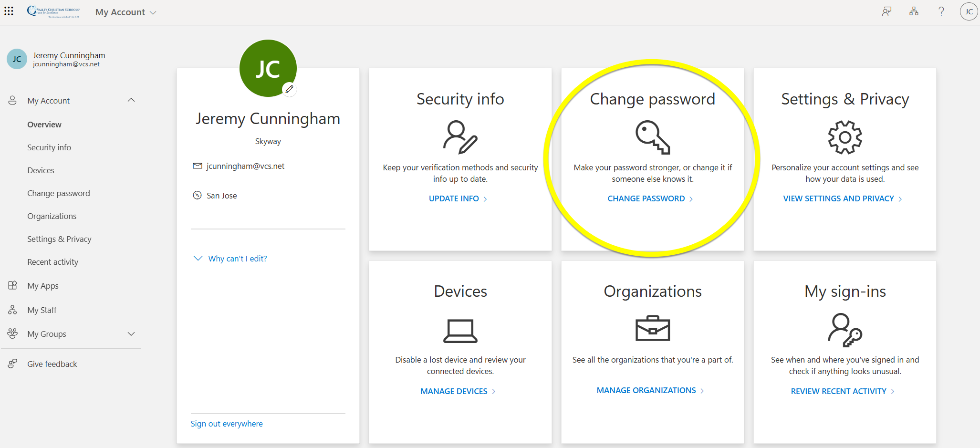The height and width of the screenshot is (448, 980).
Task: Open the app launcher waffle icon
Action: [x=9, y=11]
